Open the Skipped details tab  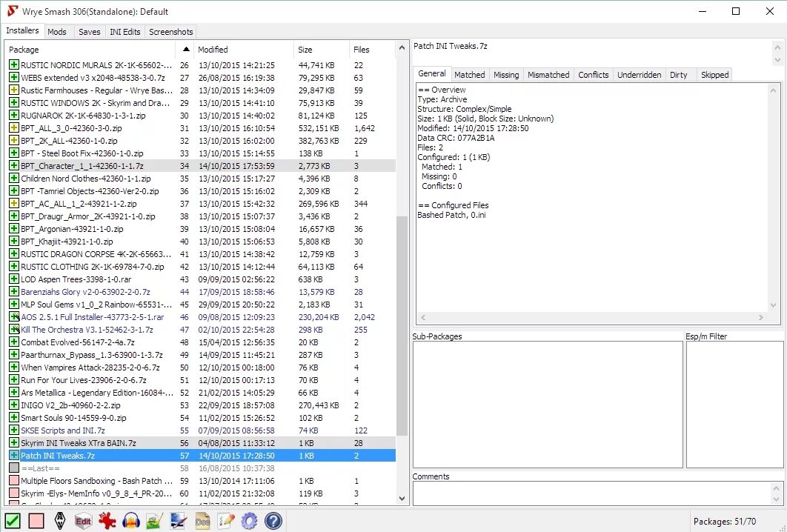714,75
